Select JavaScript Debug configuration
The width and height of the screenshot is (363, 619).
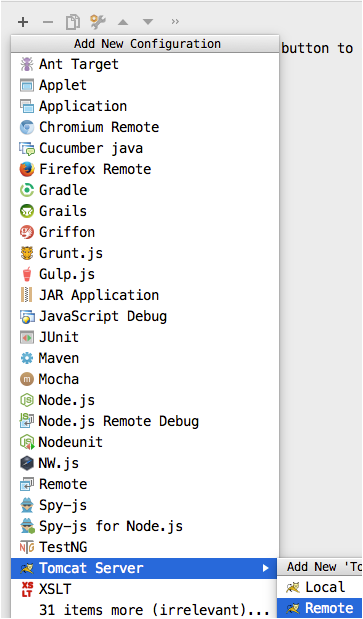coord(145,316)
